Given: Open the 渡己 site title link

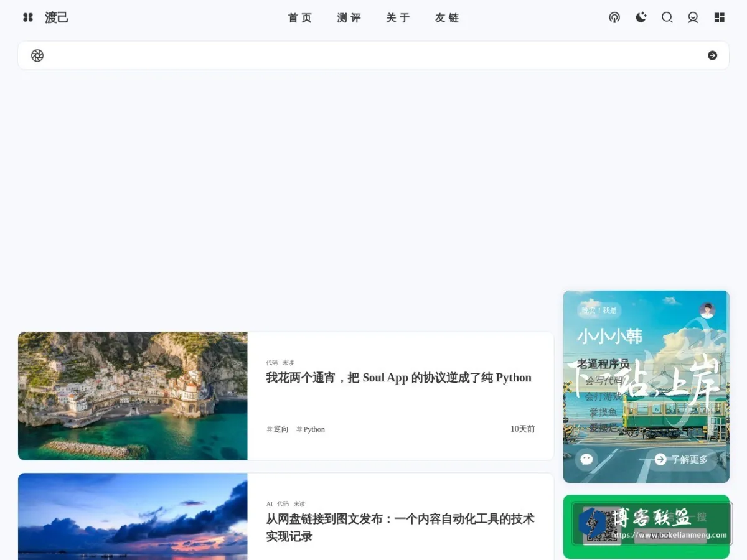Looking at the screenshot, I should [56, 17].
